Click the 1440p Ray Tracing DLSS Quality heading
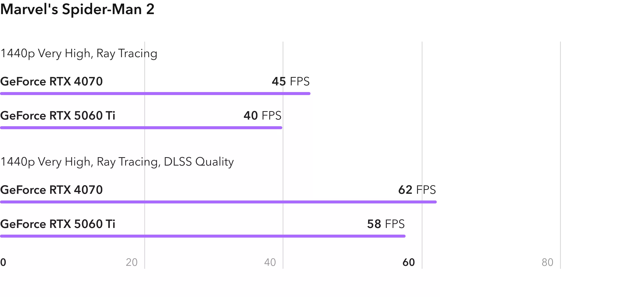Viewport: 644px width, 297px height. pyautogui.click(x=117, y=162)
